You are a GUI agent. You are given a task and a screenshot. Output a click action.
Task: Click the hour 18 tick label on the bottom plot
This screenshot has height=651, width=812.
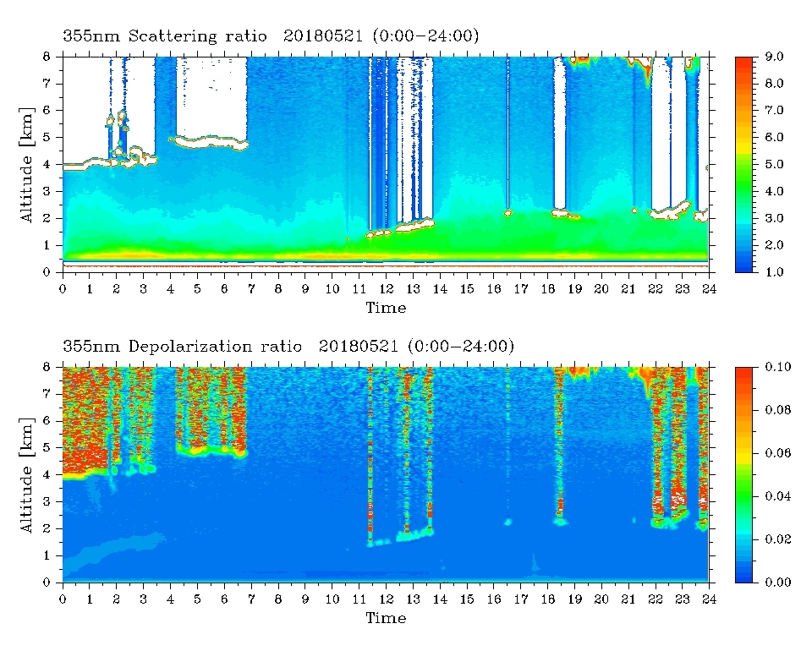pyautogui.click(x=547, y=599)
